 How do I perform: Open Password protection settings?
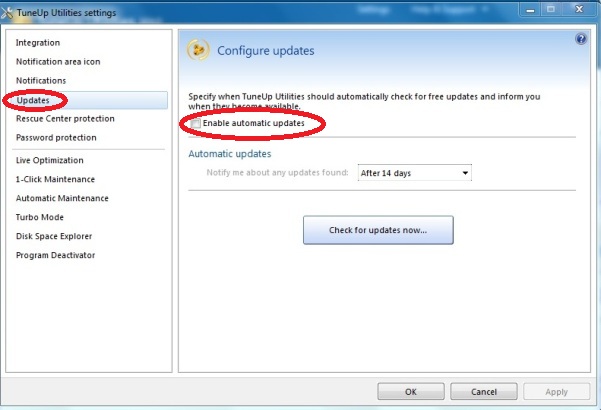pos(56,138)
